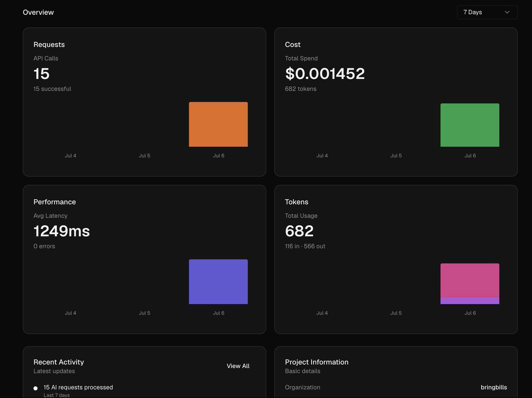Click the bringbills organization name
The width and height of the screenshot is (532, 398).
(494, 387)
